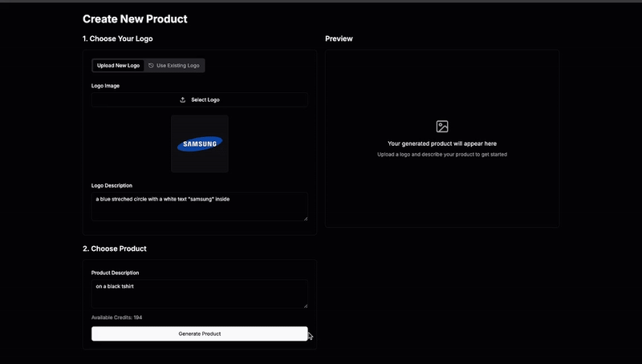
Task: Click the Generate Product button
Action: [199, 334]
